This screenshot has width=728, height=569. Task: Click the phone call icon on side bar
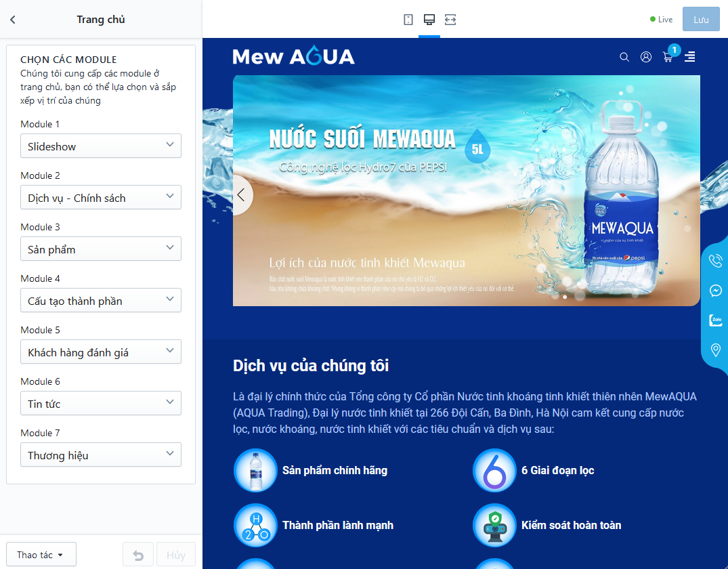[715, 261]
